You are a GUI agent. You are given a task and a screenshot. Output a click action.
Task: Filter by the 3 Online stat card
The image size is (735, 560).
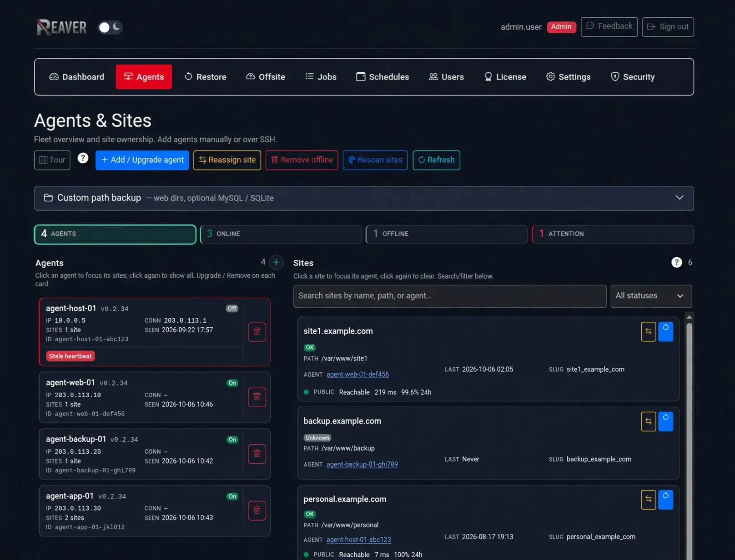pyautogui.click(x=281, y=234)
